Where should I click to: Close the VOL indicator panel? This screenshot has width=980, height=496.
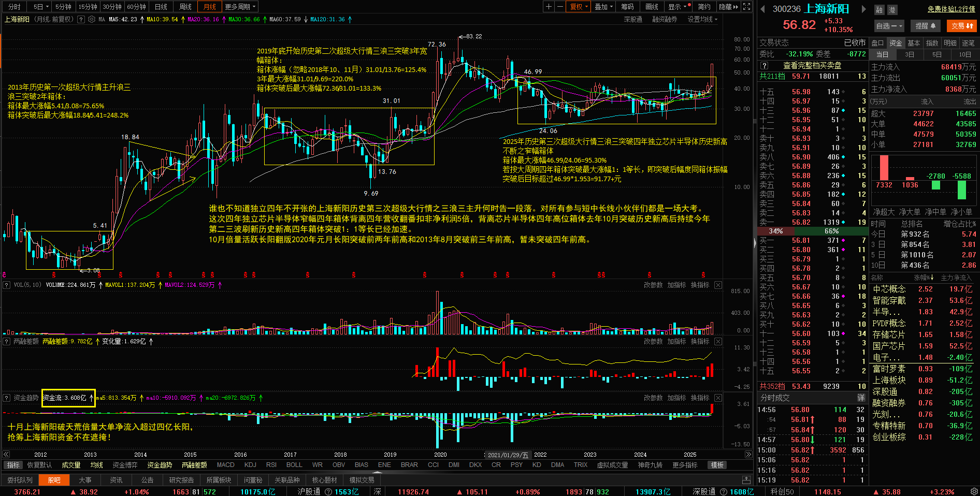click(718, 285)
